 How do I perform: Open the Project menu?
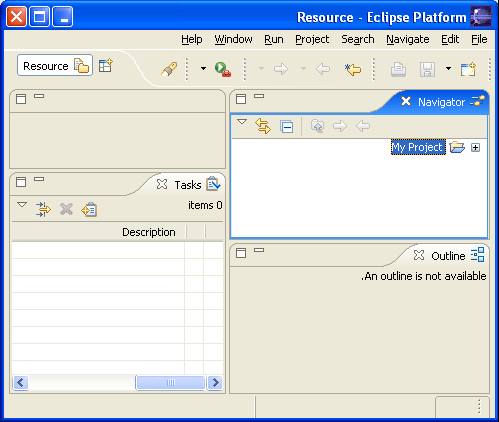click(x=312, y=39)
